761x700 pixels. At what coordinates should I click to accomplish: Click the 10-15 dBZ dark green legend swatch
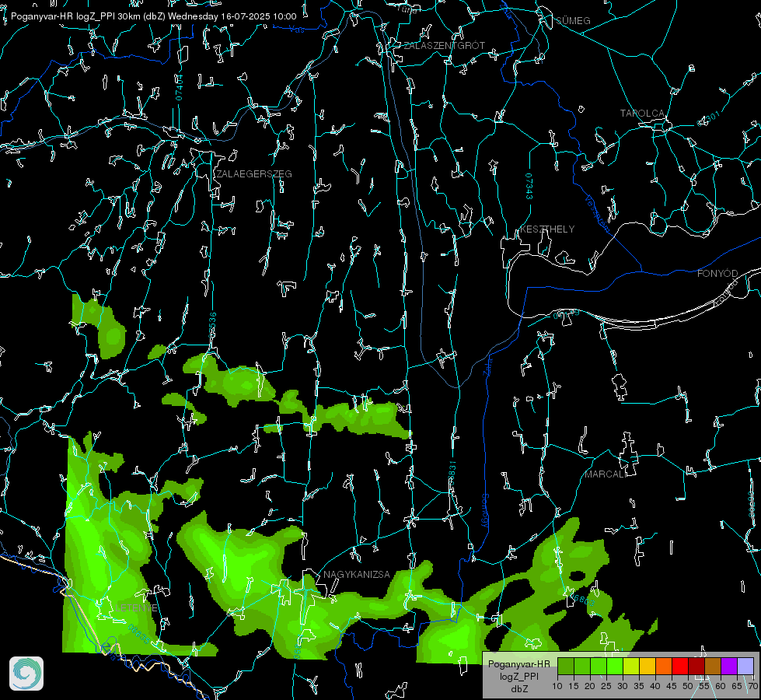coord(566,666)
